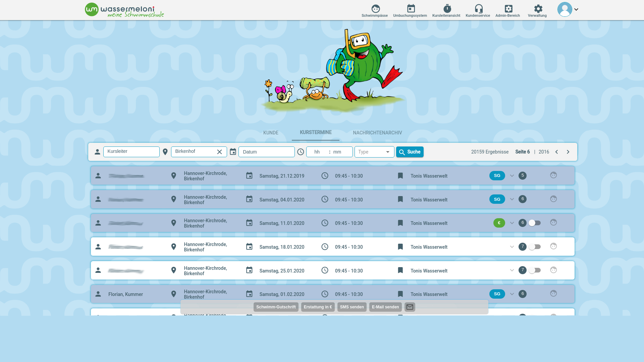Click the total page number 2016
The height and width of the screenshot is (362, 644).
tap(544, 152)
